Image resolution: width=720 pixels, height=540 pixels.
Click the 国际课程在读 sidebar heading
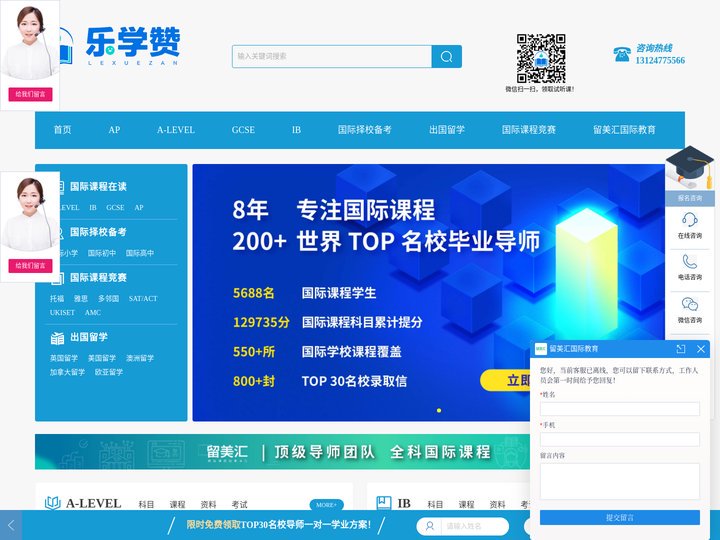98,186
